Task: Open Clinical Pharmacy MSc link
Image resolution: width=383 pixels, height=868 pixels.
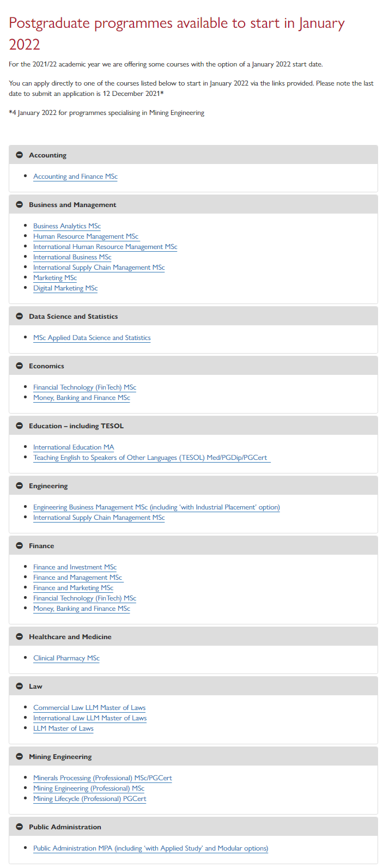Action: tap(66, 658)
